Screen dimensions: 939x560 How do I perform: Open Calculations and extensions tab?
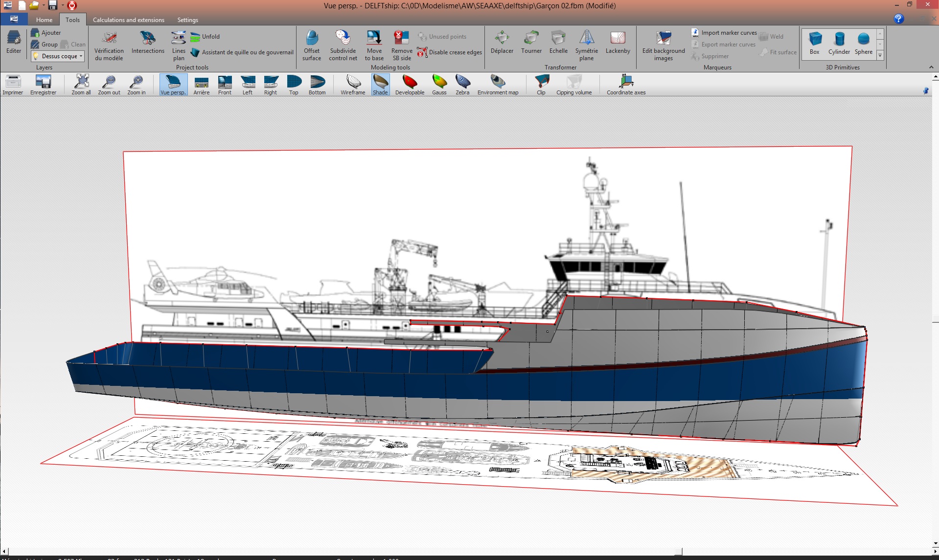click(128, 20)
